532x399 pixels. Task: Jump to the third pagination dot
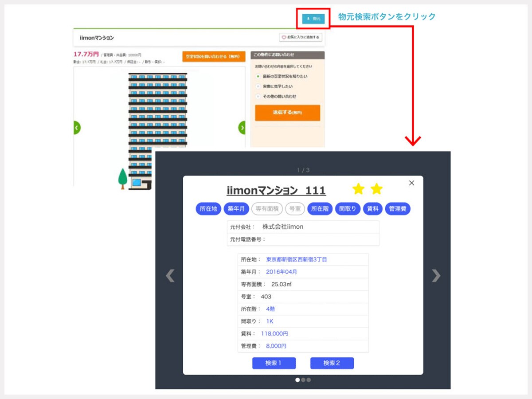click(x=309, y=379)
